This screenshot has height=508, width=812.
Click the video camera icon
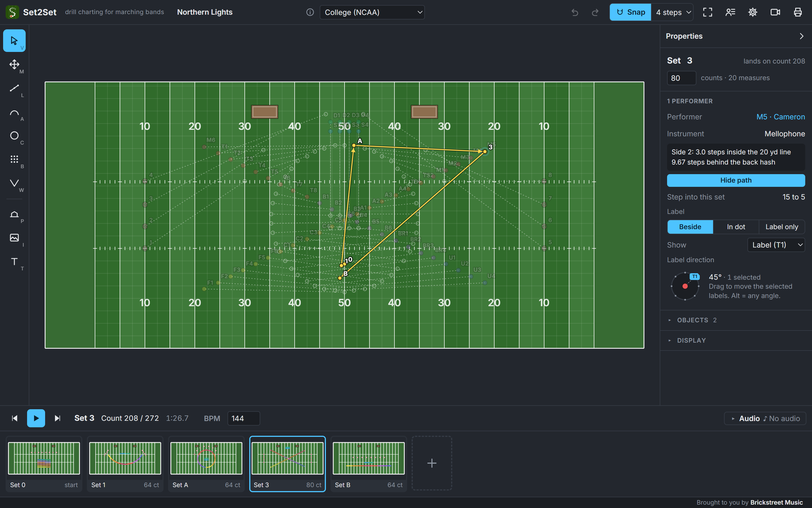[x=775, y=12]
